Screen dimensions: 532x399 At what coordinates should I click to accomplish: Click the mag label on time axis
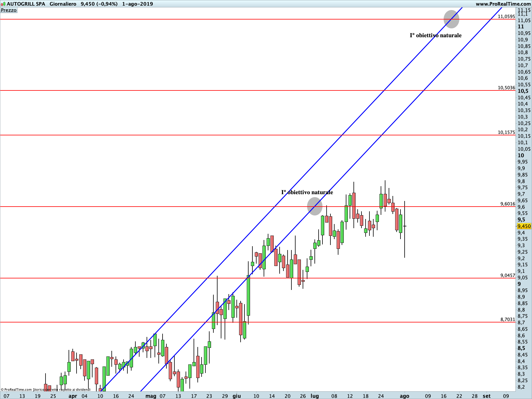coord(151,396)
